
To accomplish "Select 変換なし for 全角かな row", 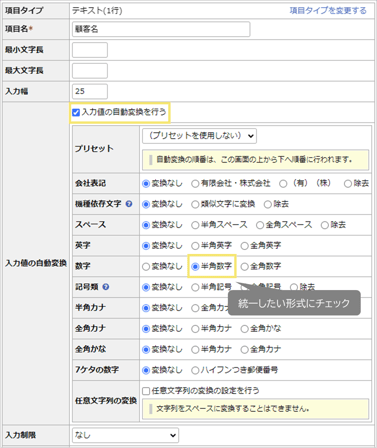I will tap(146, 350).
